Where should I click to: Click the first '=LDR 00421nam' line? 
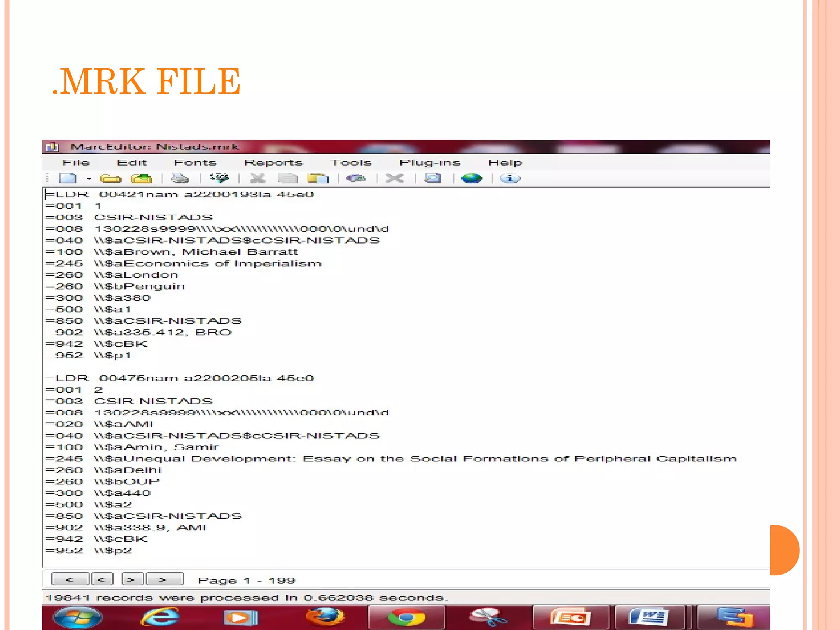(x=179, y=194)
